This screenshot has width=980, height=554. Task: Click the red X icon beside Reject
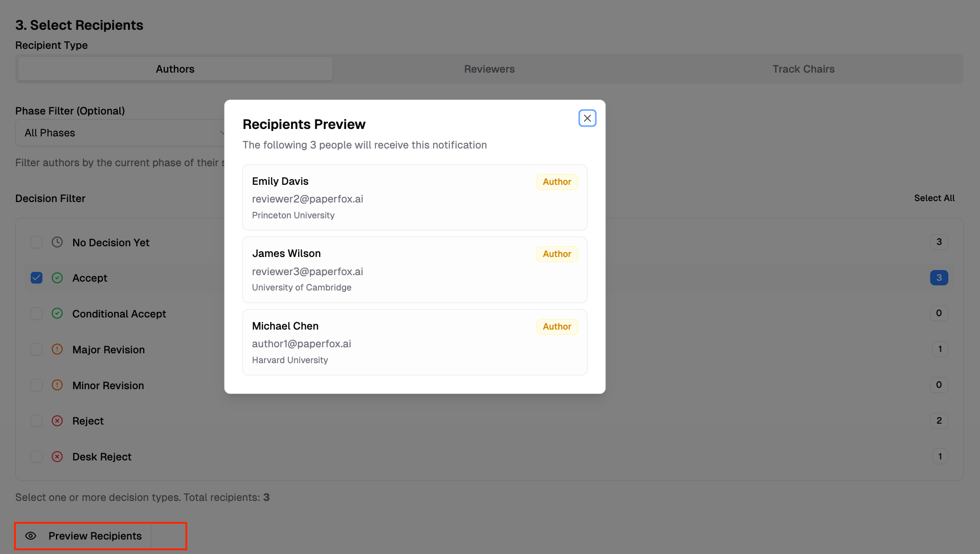[x=57, y=421]
